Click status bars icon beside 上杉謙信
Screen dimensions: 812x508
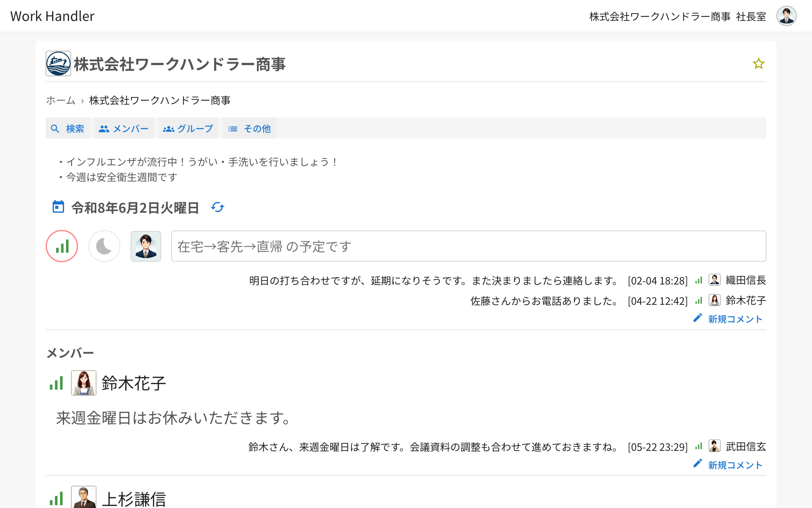(x=56, y=498)
